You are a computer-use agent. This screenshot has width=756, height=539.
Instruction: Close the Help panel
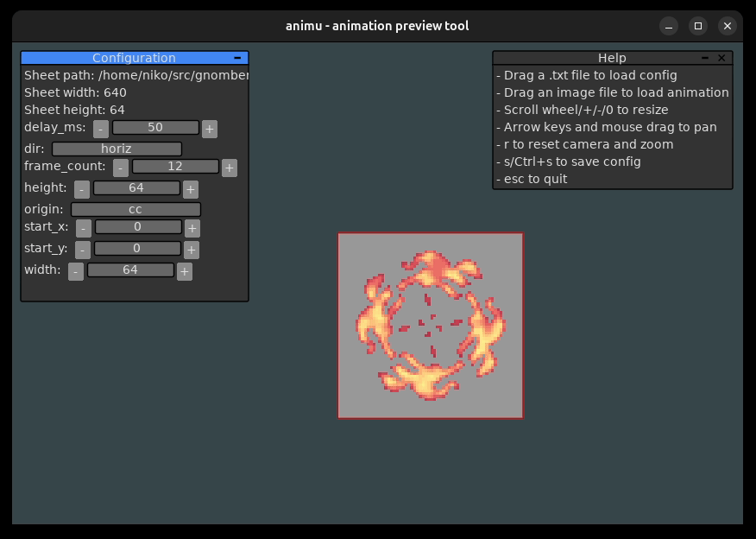coord(721,58)
